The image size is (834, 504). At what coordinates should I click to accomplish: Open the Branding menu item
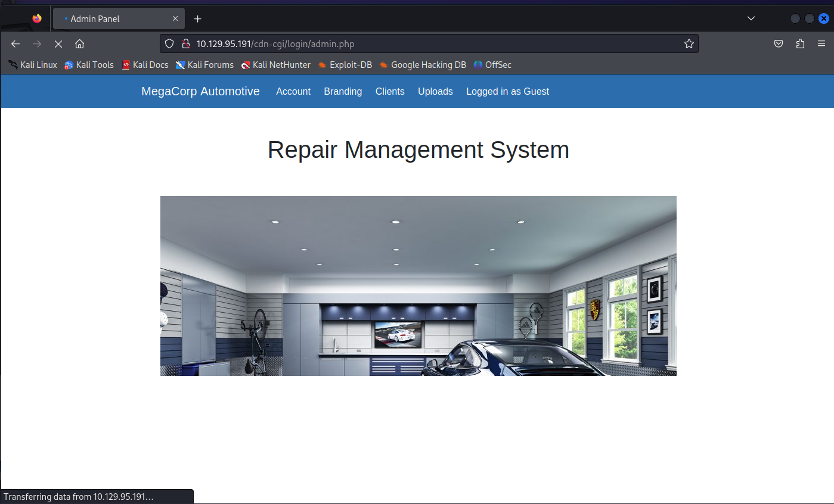[x=343, y=91]
